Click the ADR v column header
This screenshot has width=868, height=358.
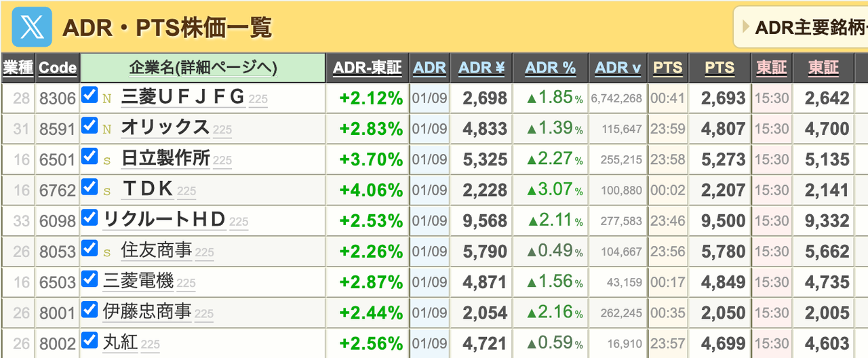(x=618, y=68)
